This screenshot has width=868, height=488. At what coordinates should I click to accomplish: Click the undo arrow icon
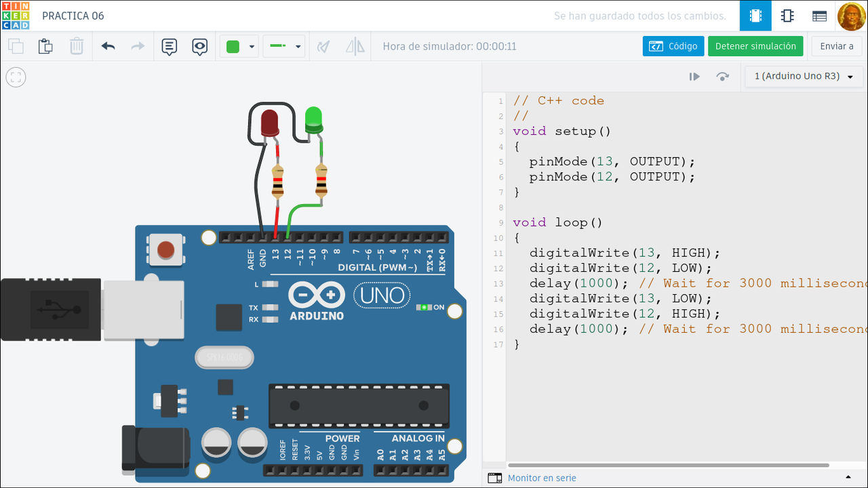coord(108,47)
